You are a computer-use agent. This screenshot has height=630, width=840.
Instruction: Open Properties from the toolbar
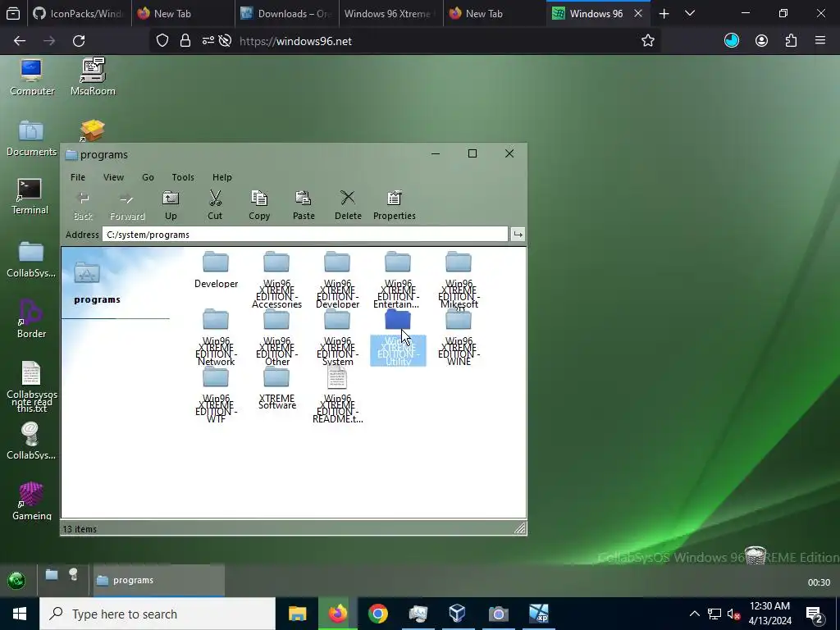[395, 205]
